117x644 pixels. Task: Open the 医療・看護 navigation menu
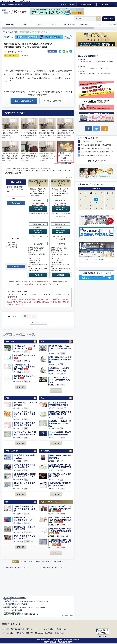pos(9,24)
